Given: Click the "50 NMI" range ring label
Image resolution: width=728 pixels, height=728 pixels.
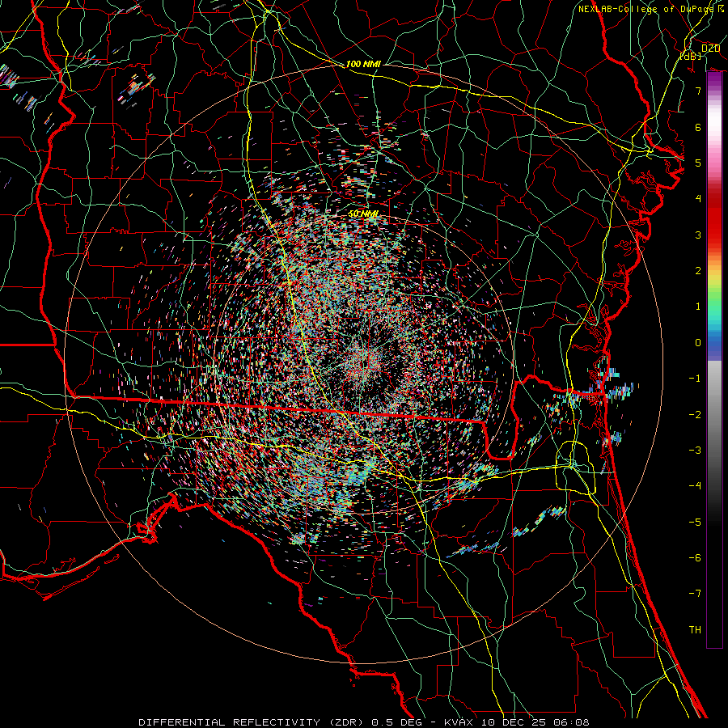Looking at the screenshot, I should [363, 214].
